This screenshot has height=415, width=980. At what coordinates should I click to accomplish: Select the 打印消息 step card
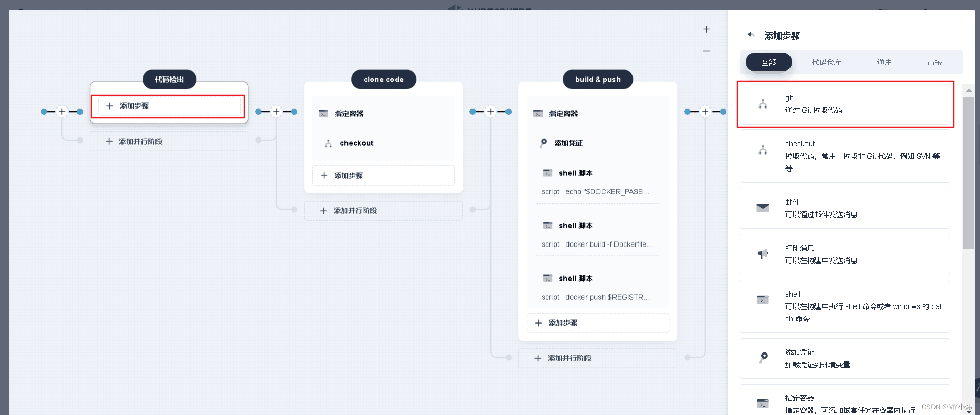click(845, 254)
